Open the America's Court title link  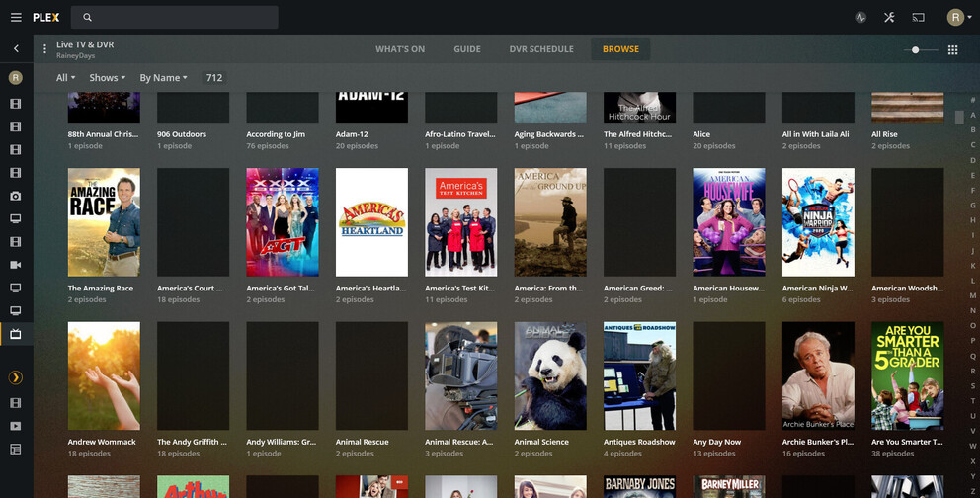(x=190, y=289)
